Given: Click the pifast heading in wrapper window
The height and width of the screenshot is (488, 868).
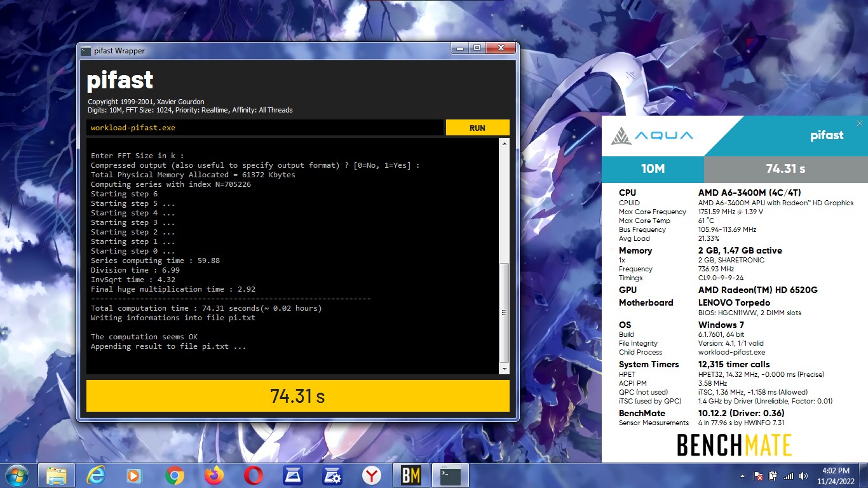Looking at the screenshot, I should click(120, 80).
